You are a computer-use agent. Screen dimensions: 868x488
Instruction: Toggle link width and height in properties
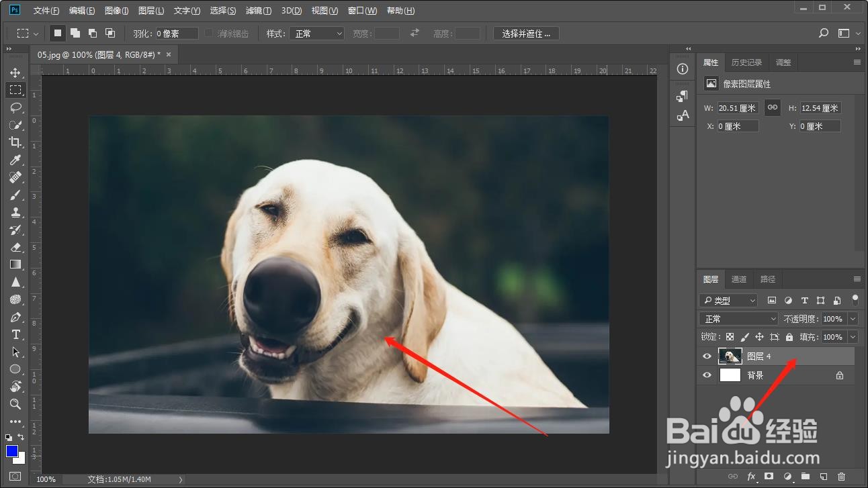pyautogui.click(x=773, y=107)
